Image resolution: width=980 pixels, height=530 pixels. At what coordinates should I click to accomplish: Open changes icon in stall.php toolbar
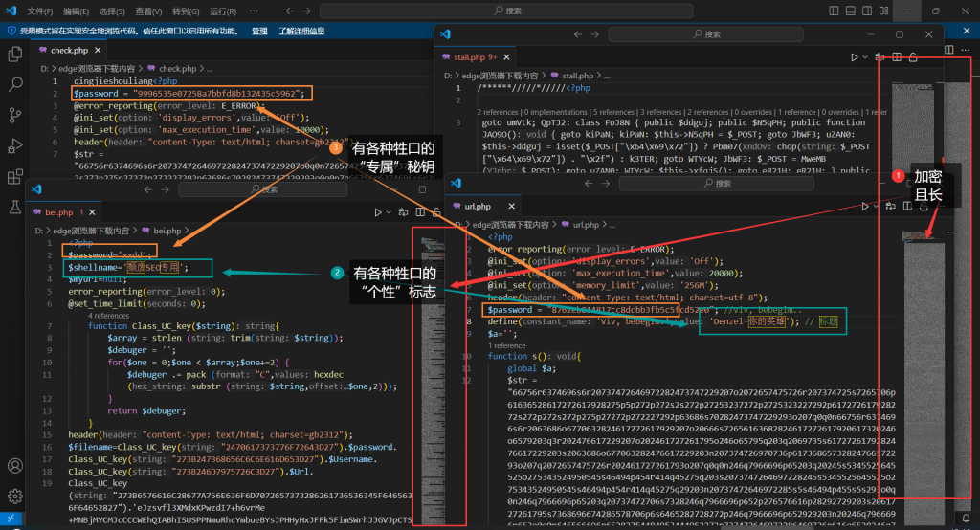880,56
